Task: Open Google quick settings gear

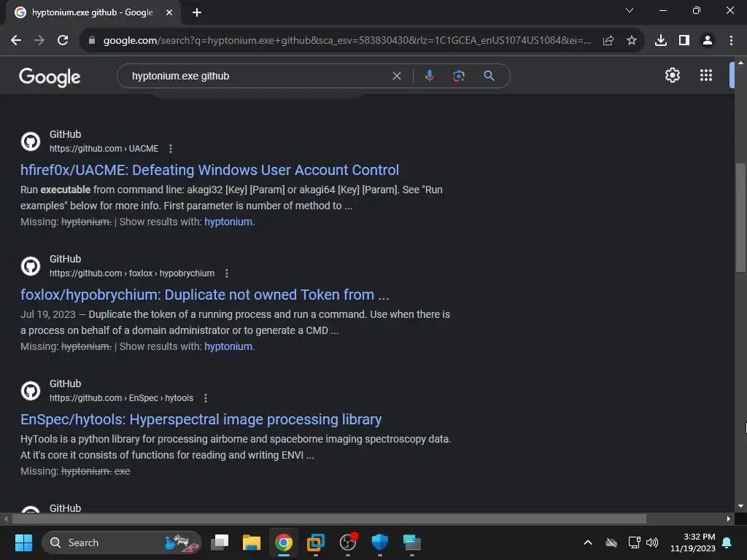Action: [672, 75]
